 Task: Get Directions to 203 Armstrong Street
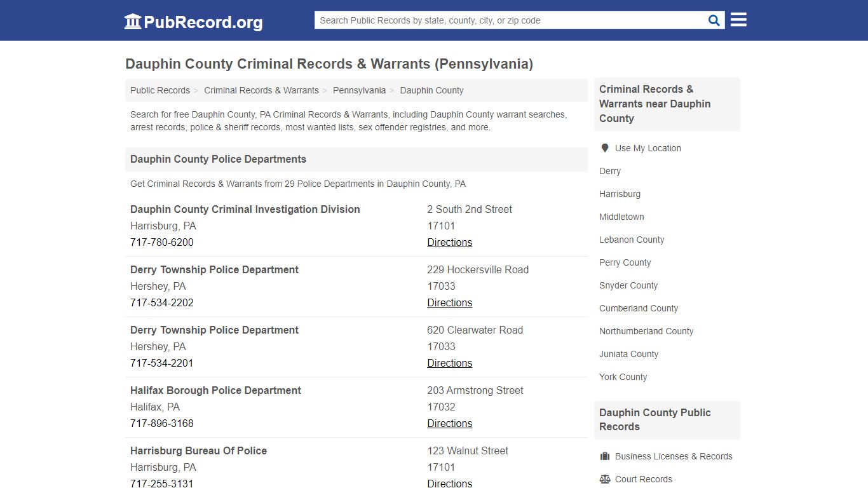point(450,423)
